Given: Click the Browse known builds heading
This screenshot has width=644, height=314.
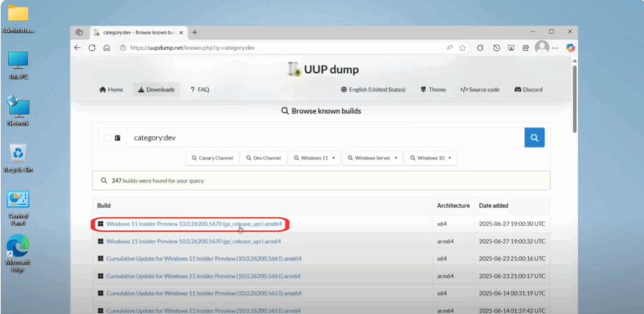Looking at the screenshot, I should pyautogui.click(x=321, y=111).
